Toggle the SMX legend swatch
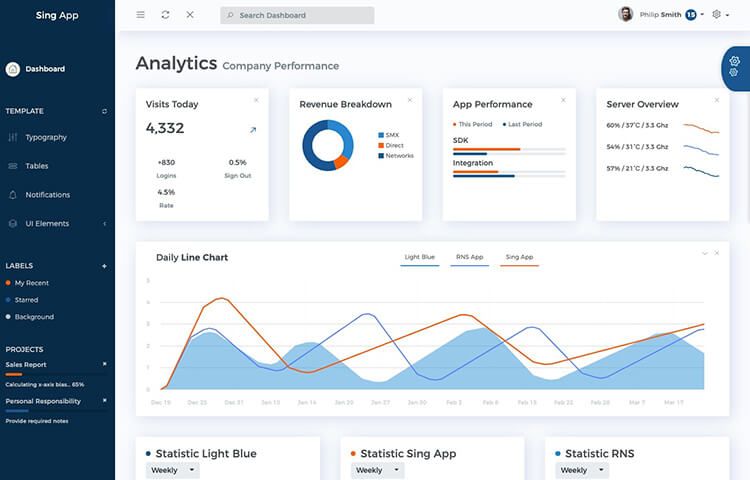Screen dimensions: 750x480 (x=381, y=135)
